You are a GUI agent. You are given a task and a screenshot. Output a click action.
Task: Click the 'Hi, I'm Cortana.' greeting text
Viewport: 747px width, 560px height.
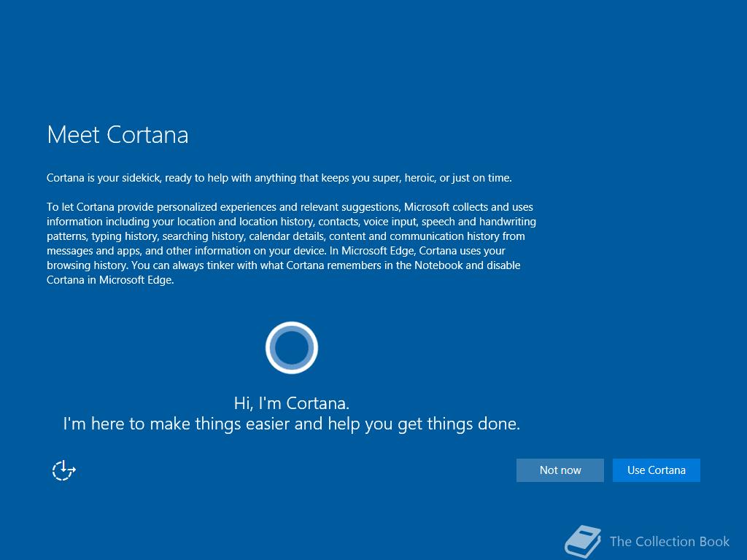tap(292, 403)
